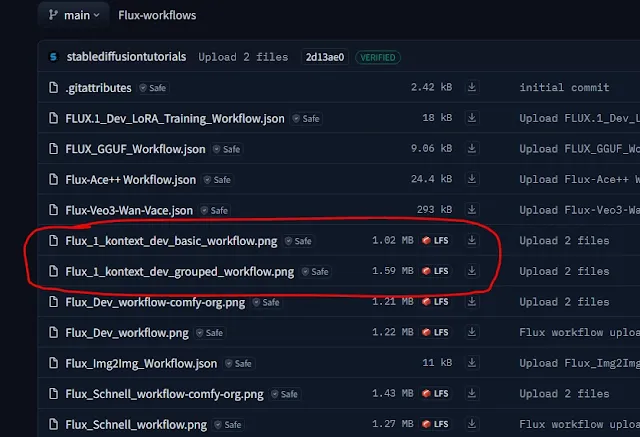Download Flux_1_kontext_dev_grouped_workflow.png
This screenshot has width=640, height=437.
[472, 271]
